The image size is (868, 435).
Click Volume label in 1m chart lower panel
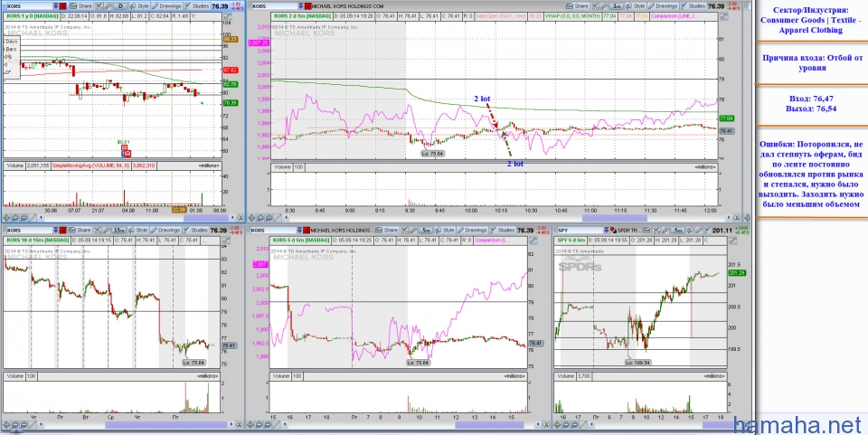283,166
